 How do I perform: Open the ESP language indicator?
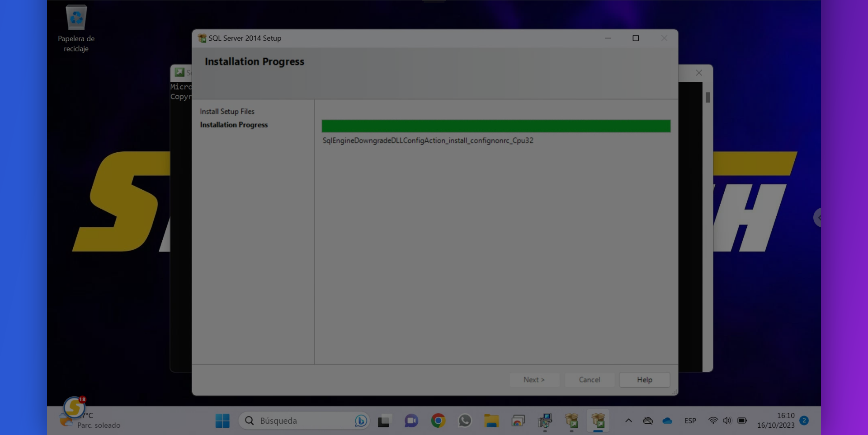point(690,421)
